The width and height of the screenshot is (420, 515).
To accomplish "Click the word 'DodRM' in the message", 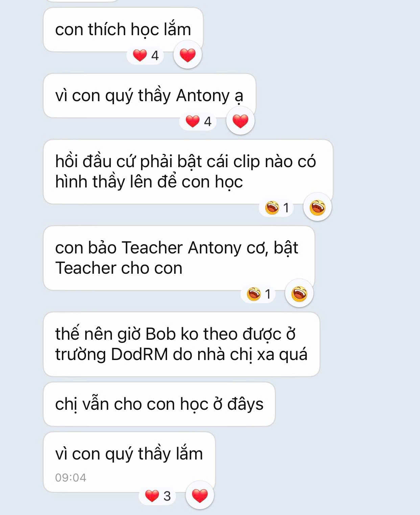I will (139, 354).
